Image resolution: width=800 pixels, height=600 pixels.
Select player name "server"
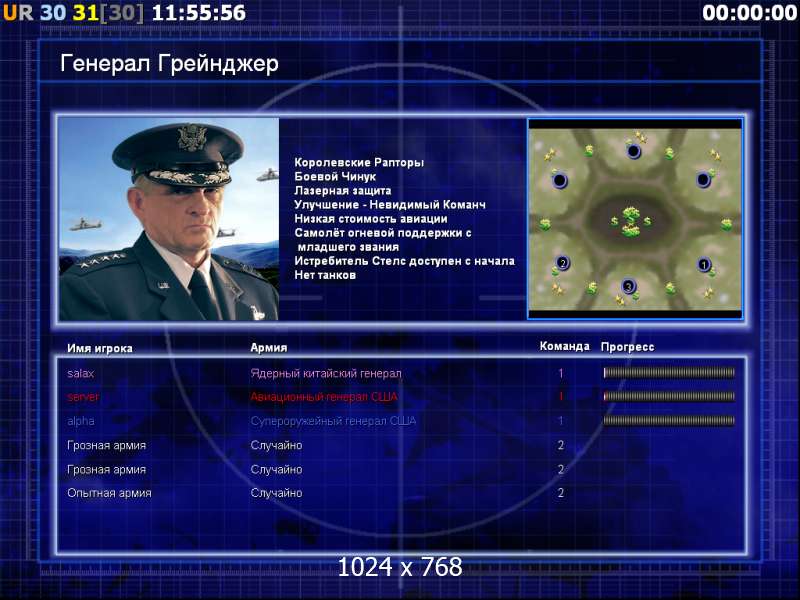point(83,397)
